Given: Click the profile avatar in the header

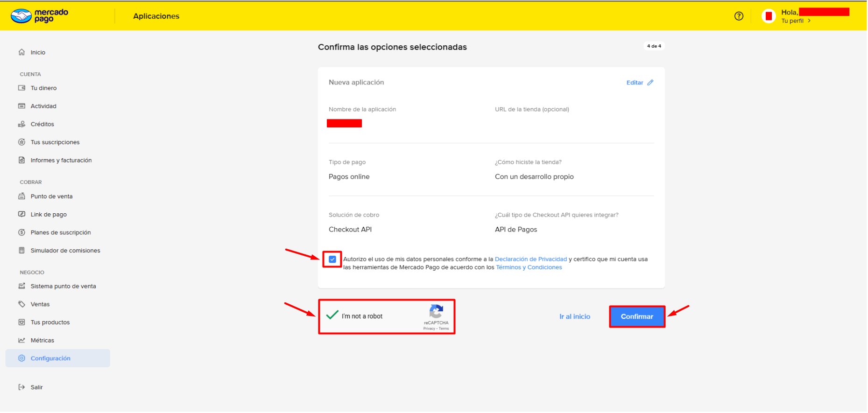Looking at the screenshot, I should 769,16.
